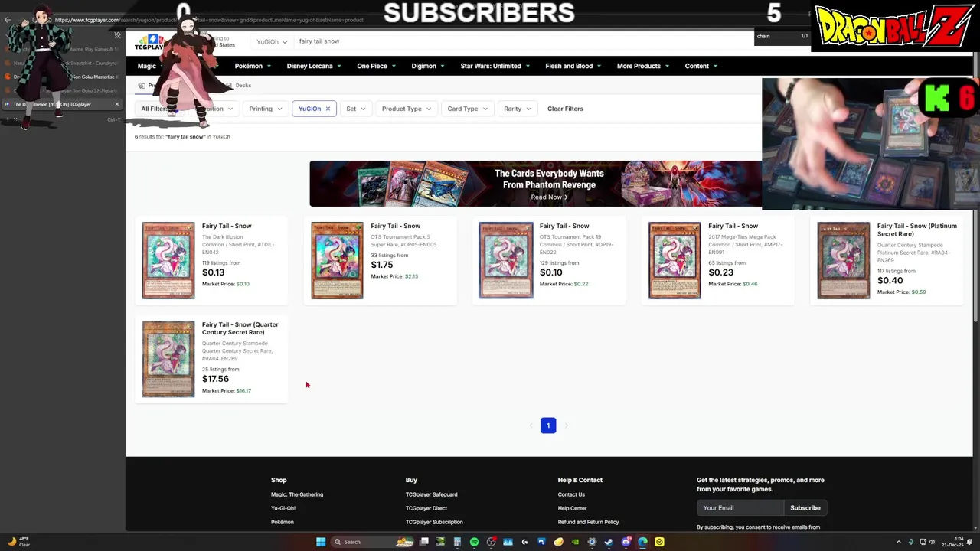Expand the Disney Lorcana navigation menu
This screenshot has height=551, width=980.
coord(314,66)
